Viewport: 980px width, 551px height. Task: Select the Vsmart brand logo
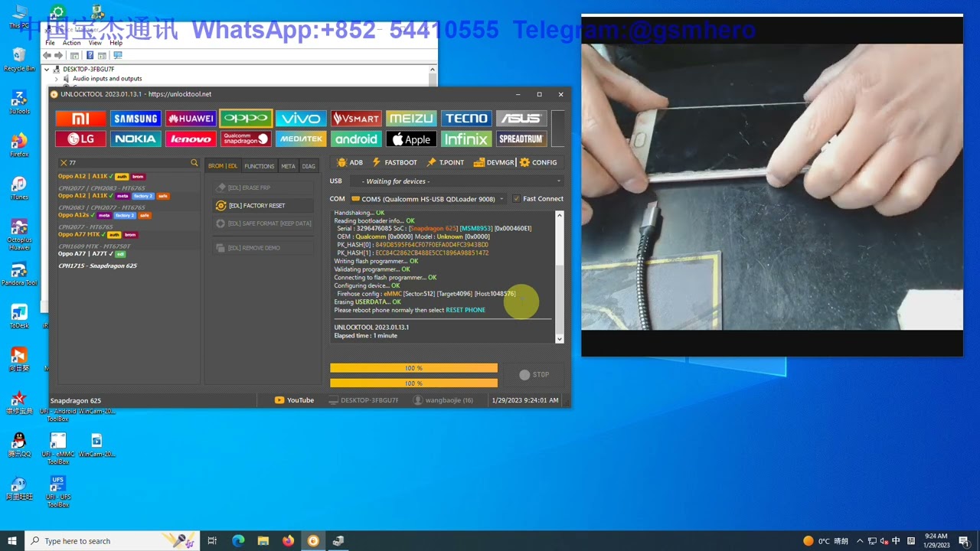356,119
